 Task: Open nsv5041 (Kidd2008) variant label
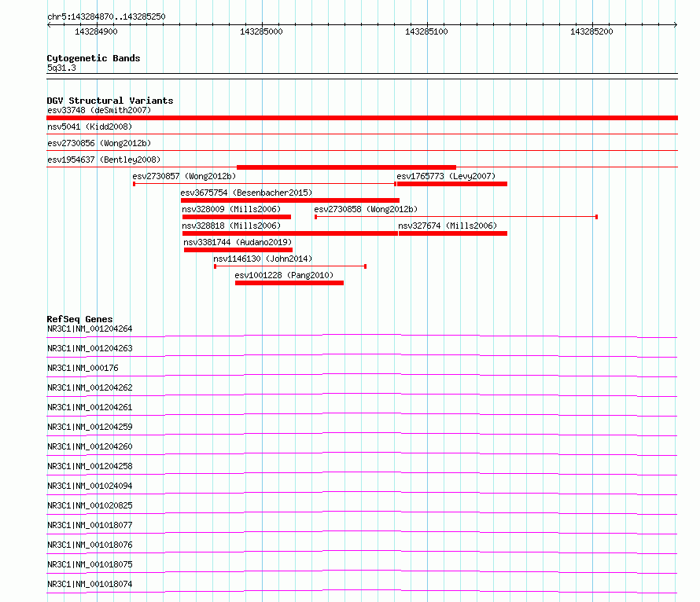pyautogui.click(x=90, y=127)
